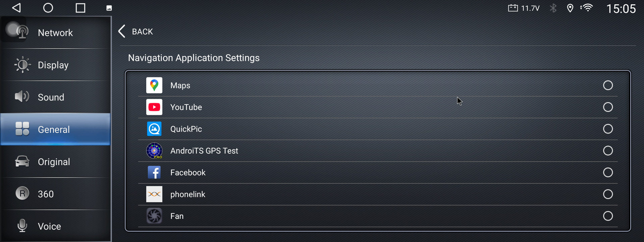644x242 pixels.
Task: Open recent apps with square icon
Action: (x=80, y=8)
